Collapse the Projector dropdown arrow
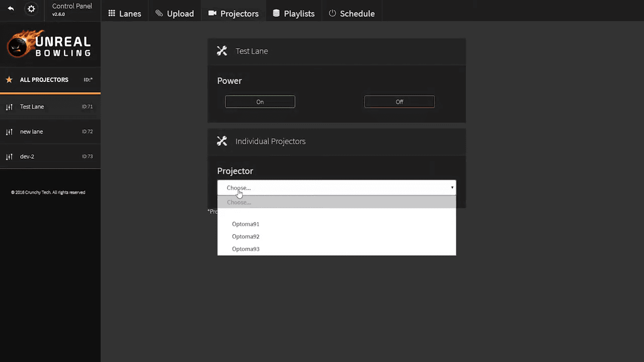The height and width of the screenshot is (362, 644). pos(452,188)
